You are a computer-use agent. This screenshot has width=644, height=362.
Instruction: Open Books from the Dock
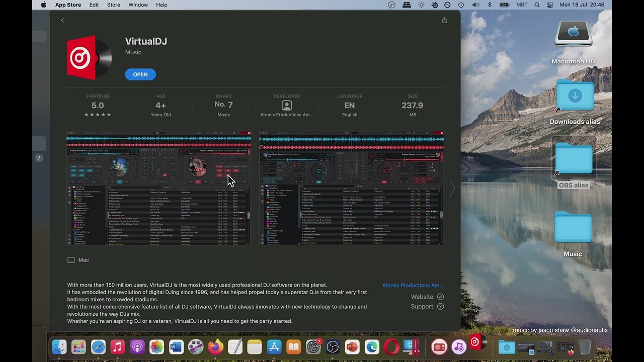pyautogui.click(x=293, y=346)
